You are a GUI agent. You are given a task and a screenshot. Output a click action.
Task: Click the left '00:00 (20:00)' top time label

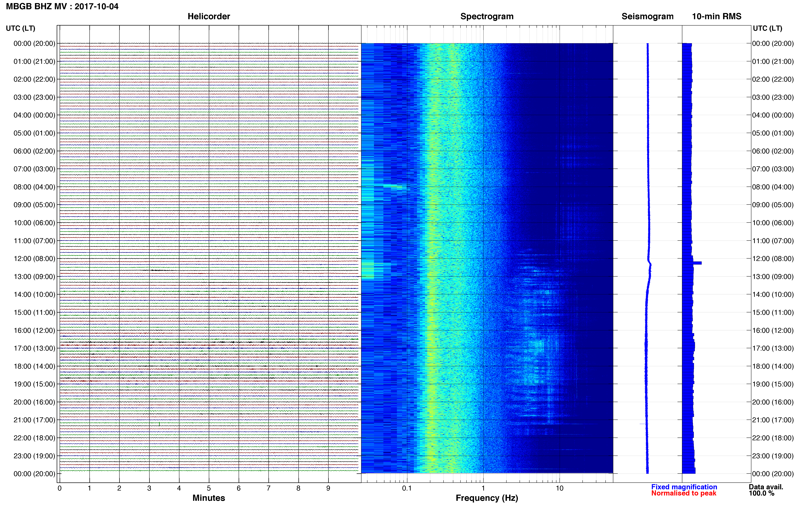tap(34, 43)
